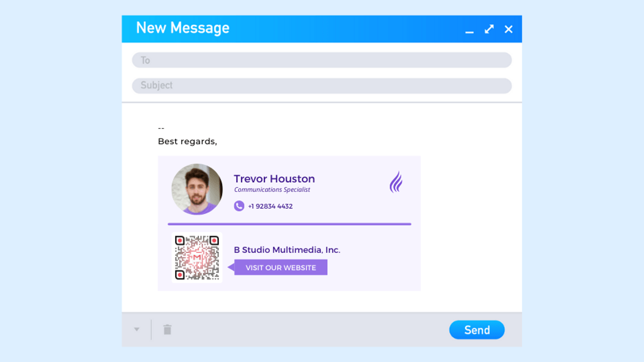Click the Best regards, text line

point(187,141)
